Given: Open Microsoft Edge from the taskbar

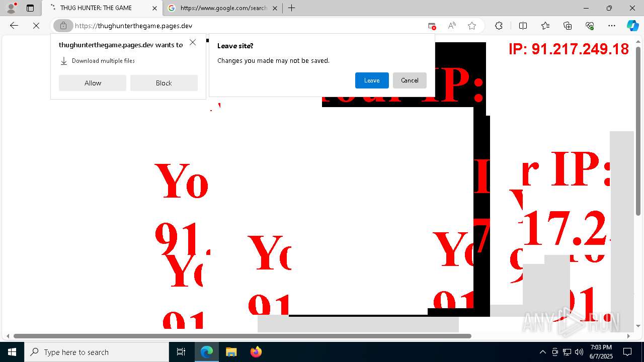Looking at the screenshot, I should [207, 352].
